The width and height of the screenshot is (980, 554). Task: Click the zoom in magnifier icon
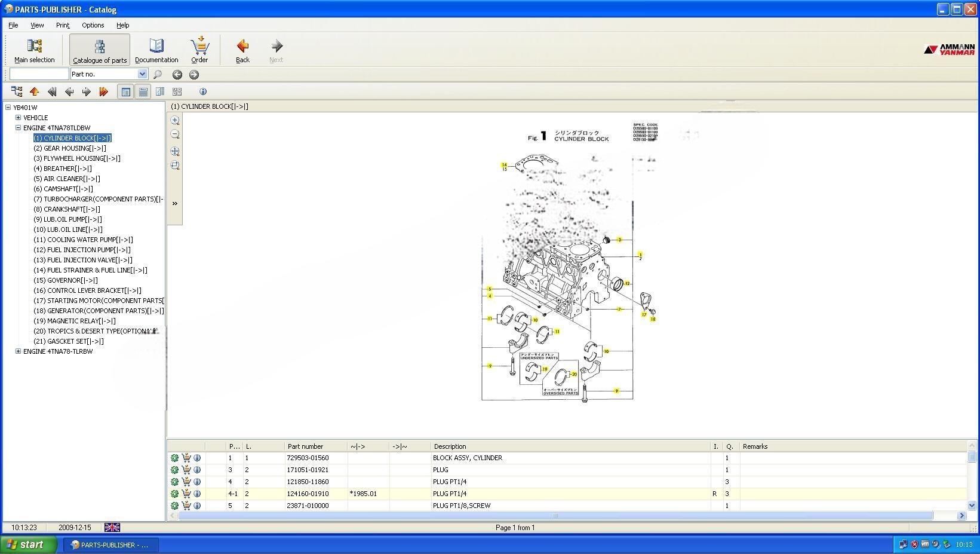click(175, 120)
